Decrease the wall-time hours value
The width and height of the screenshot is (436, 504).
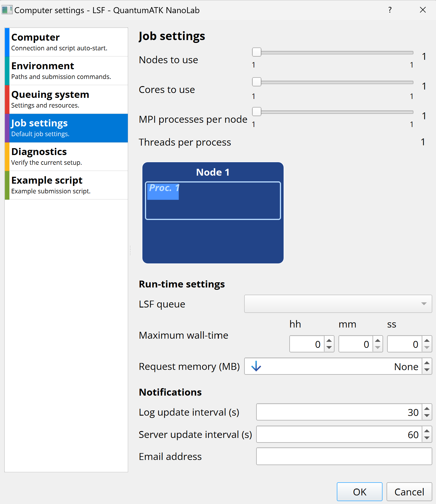(x=329, y=348)
